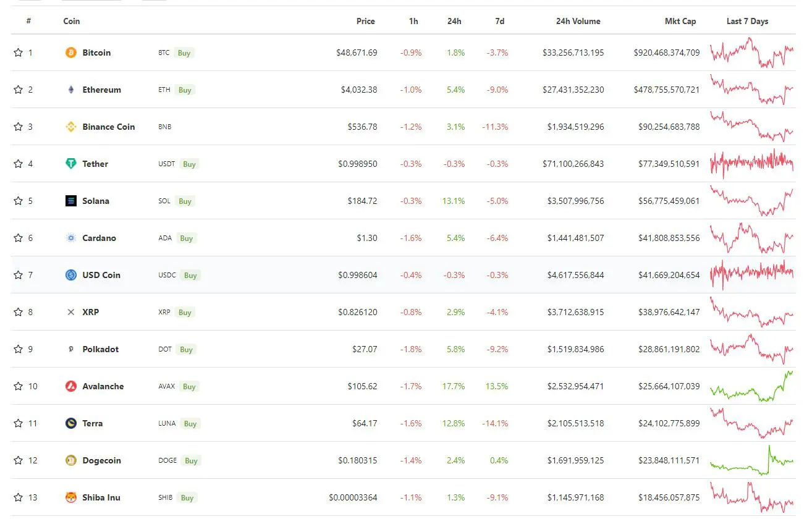
Task: Click the Avalanche logo icon
Action: tap(71, 386)
